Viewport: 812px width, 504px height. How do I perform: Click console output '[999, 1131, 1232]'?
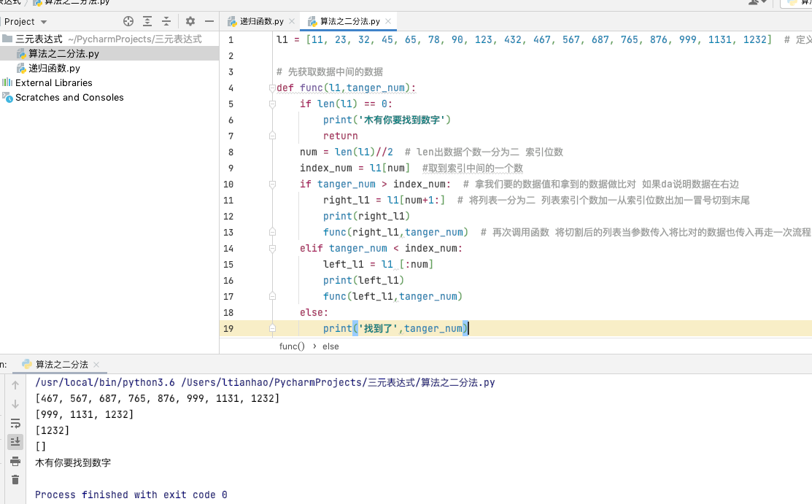(x=85, y=414)
